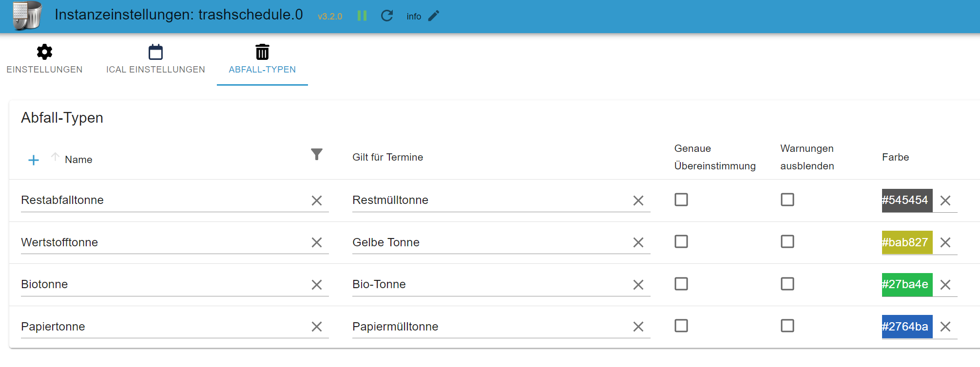Screen dimensions: 980x367
Task: Clear the Restabfalltonne name field
Action: [317, 201]
